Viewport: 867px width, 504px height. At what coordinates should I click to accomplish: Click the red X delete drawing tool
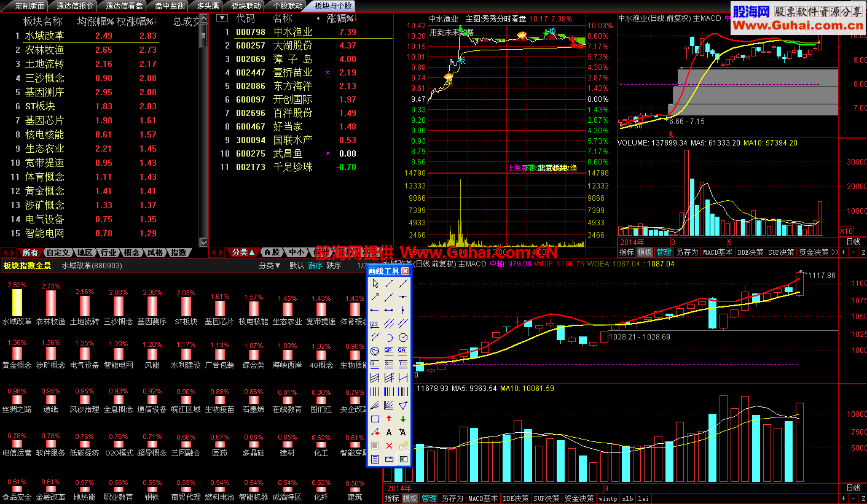click(x=389, y=445)
